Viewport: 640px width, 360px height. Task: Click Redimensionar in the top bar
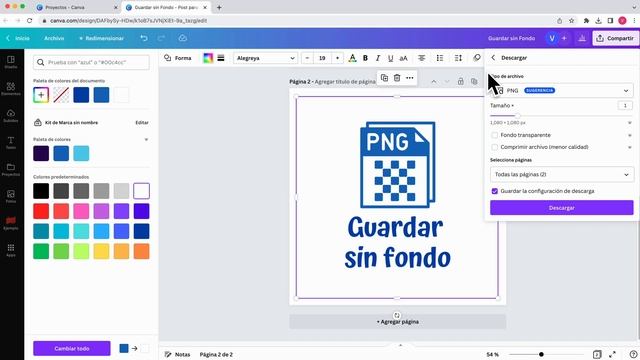pos(101,38)
